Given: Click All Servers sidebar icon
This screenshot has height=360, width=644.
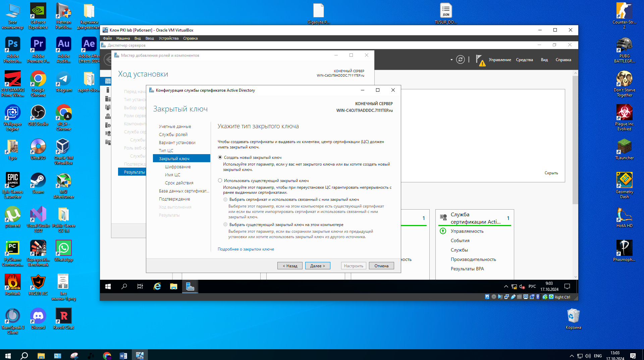Looking at the screenshot, I should [108, 99].
